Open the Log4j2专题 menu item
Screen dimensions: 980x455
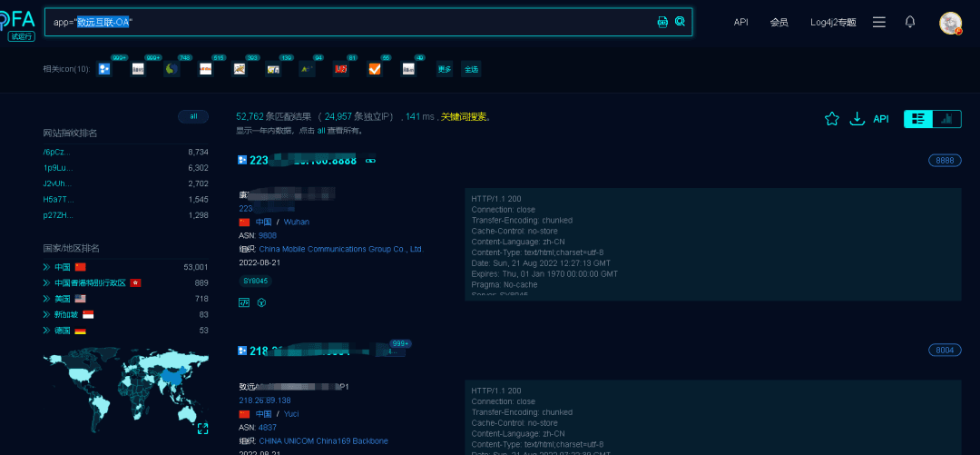click(x=833, y=22)
